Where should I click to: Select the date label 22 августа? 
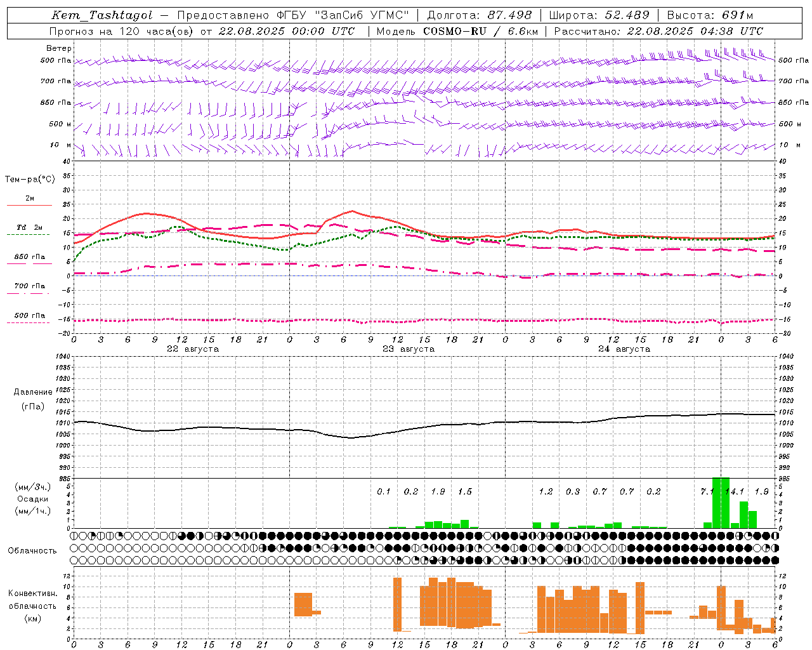pyautogui.click(x=193, y=349)
